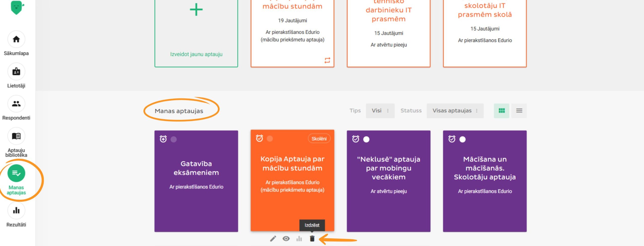Click the 'Skolēni' tag on the orange card
Screen dimensions: 644x246
319,139
